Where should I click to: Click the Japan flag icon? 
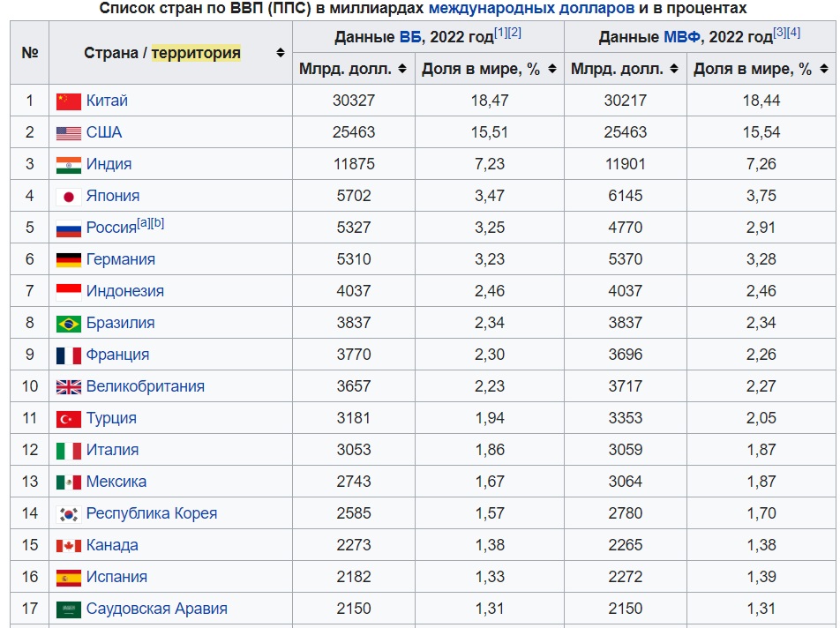69,197
